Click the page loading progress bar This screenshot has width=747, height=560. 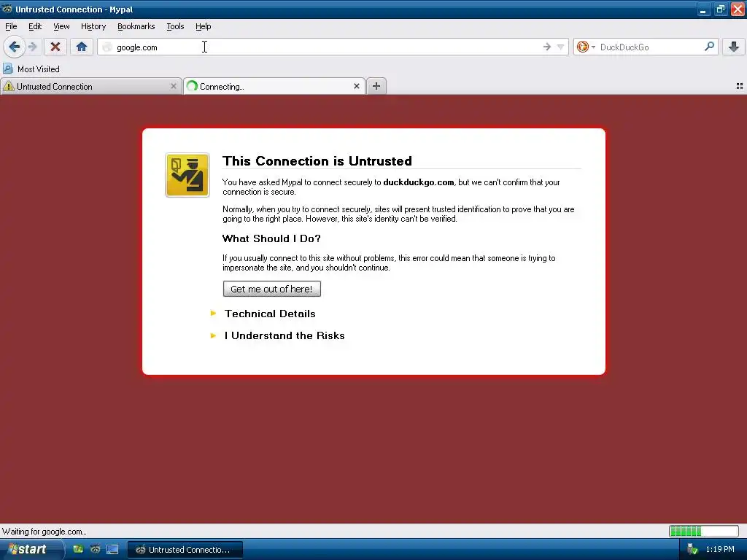(x=704, y=531)
